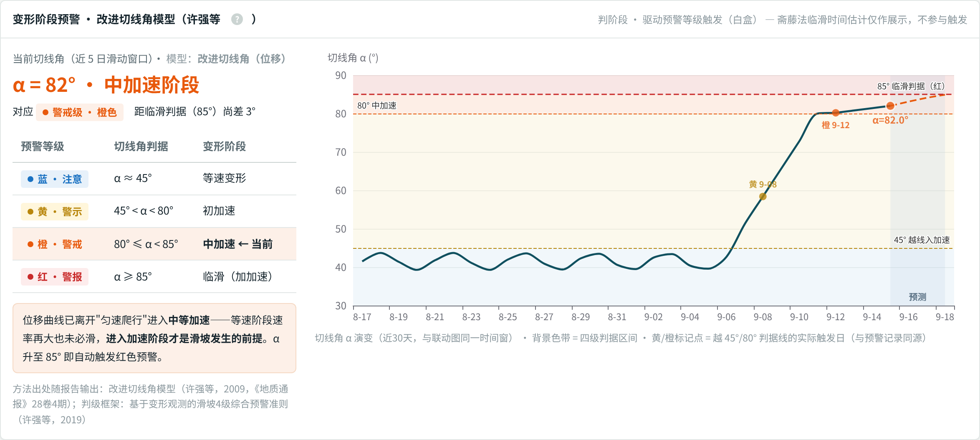Select the blue 注意 level badge
The image size is (980, 440).
55,179
